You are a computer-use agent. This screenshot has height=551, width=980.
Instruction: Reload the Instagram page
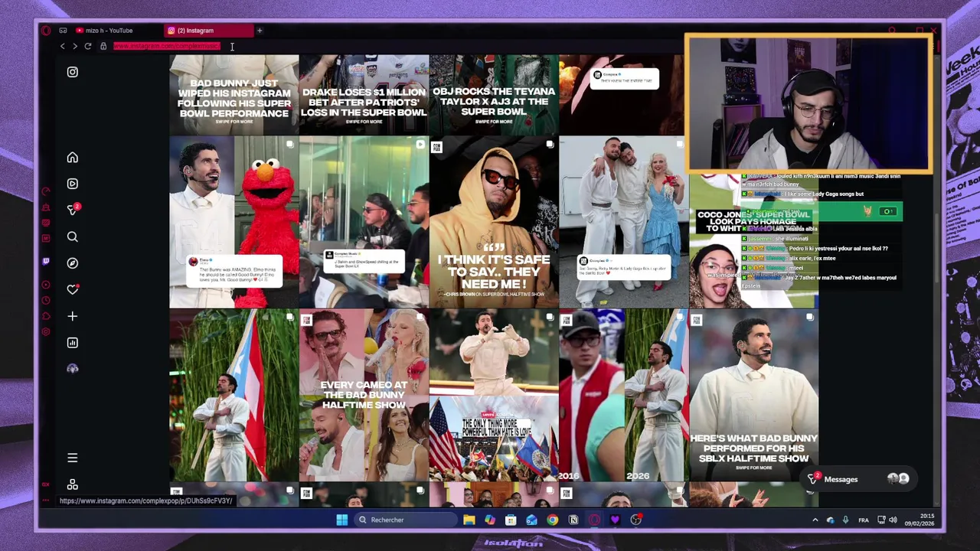(87, 47)
